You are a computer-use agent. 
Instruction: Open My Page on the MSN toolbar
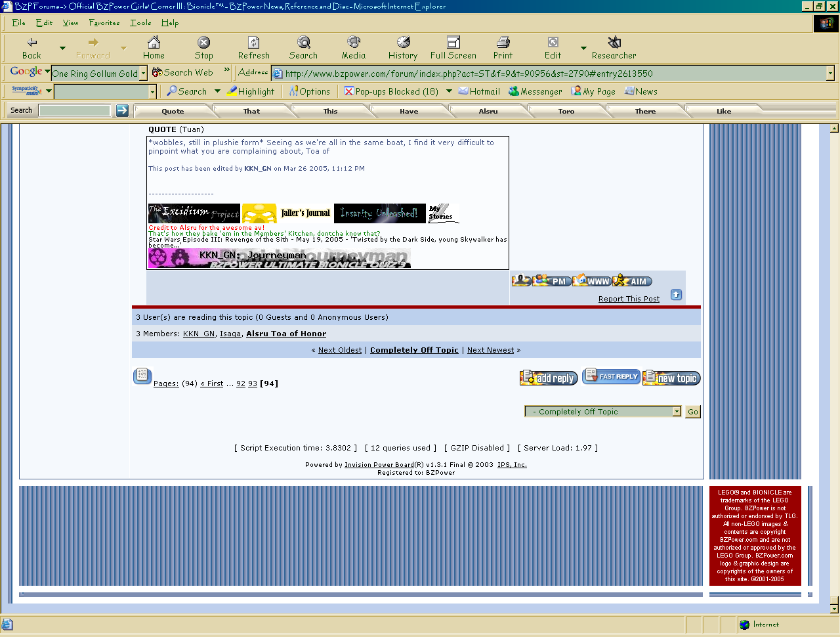(593, 91)
